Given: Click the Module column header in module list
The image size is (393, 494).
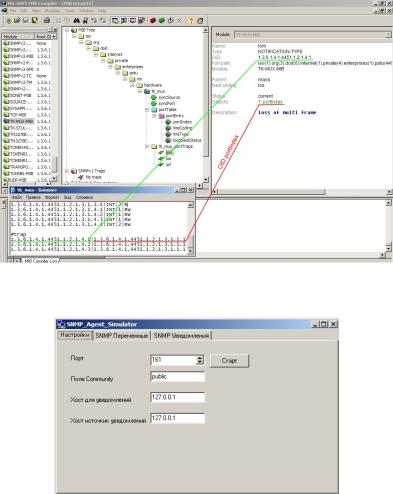Looking at the screenshot, I should tap(18, 36).
